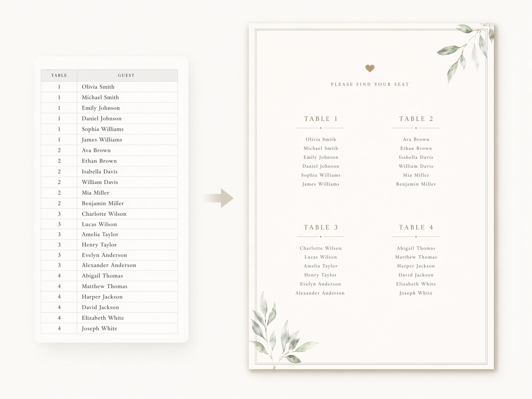Click Harper Jackson on the seating chart

(x=416, y=266)
